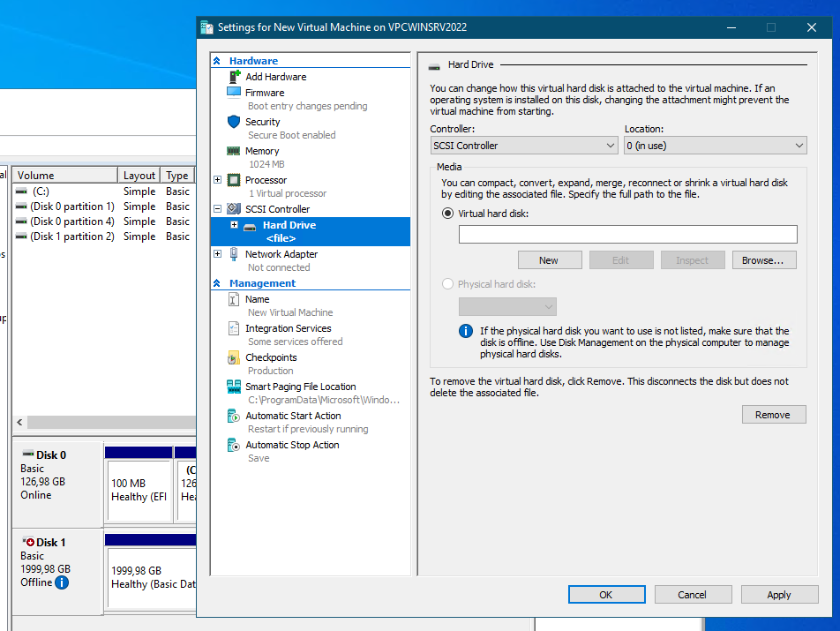Click the SCSI Controller icon
Viewport: 840px width, 631px height.
click(x=234, y=209)
